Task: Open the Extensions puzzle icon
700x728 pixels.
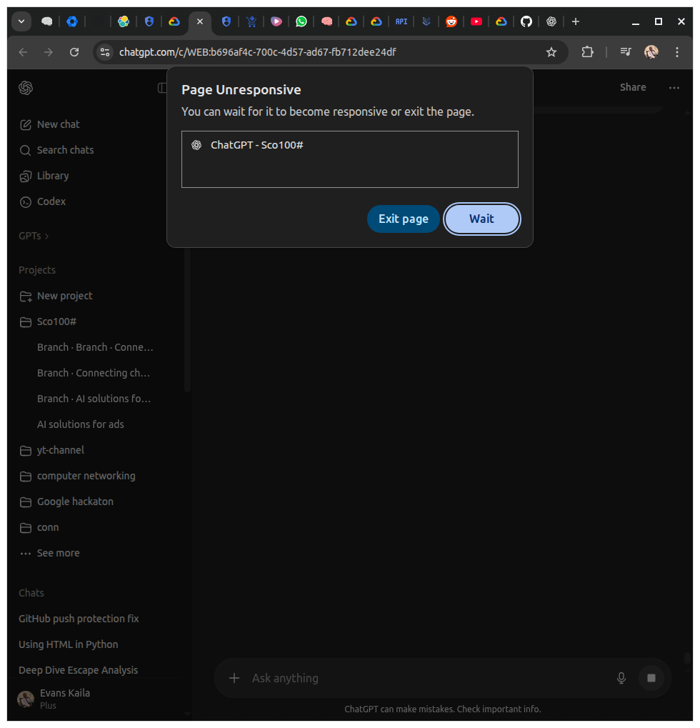Action: [x=587, y=52]
